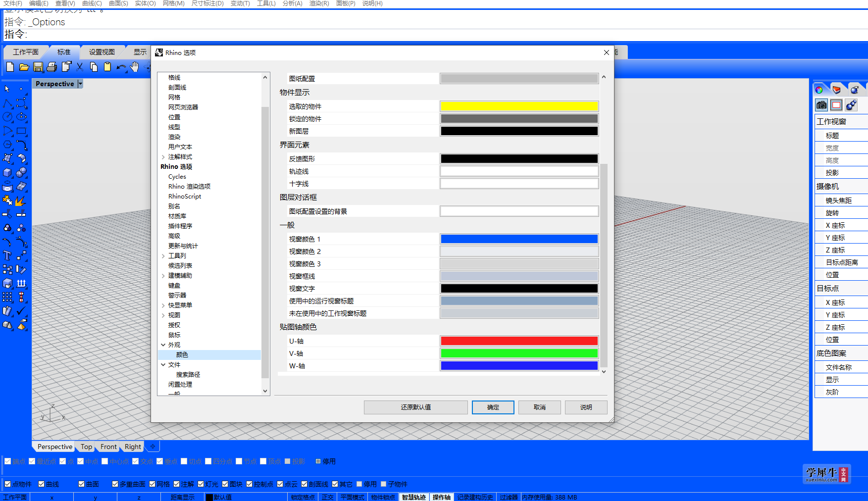The height and width of the screenshot is (501, 868).
Task: Click the blue 视窗颜色 1 swatch
Action: click(519, 239)
